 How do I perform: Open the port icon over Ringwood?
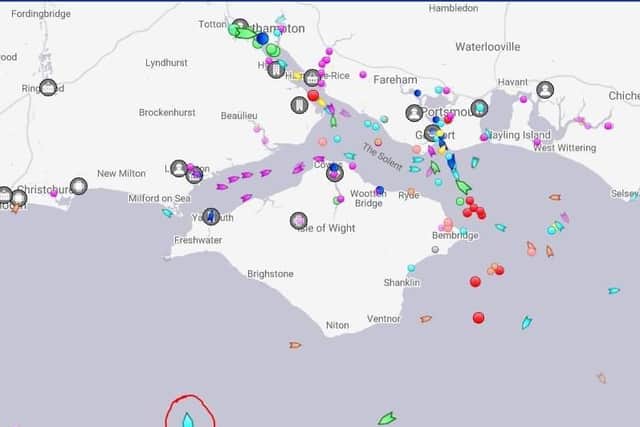[48, 87]
